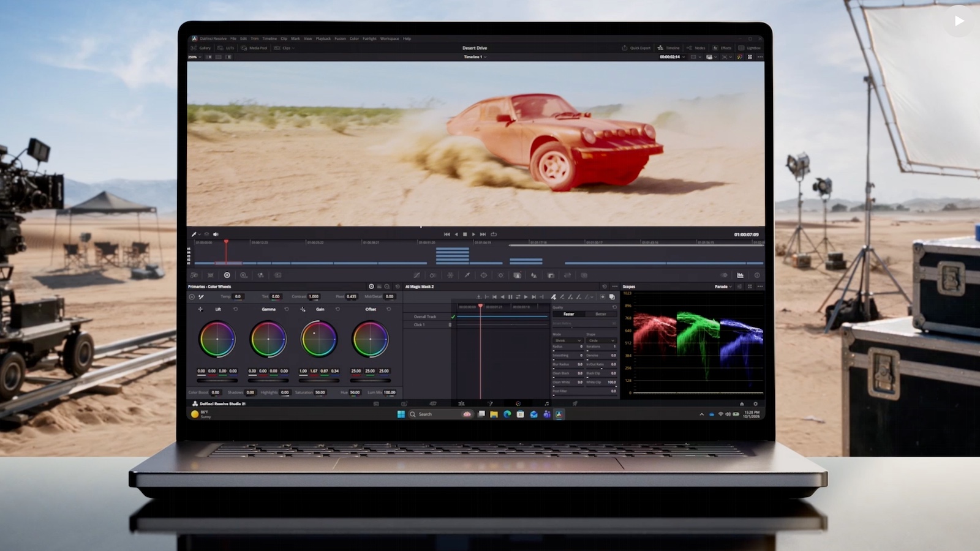Stop viewer playback
Image resolution: width=980 pixels, height=551 pixels.
click(x=465, y=234)
